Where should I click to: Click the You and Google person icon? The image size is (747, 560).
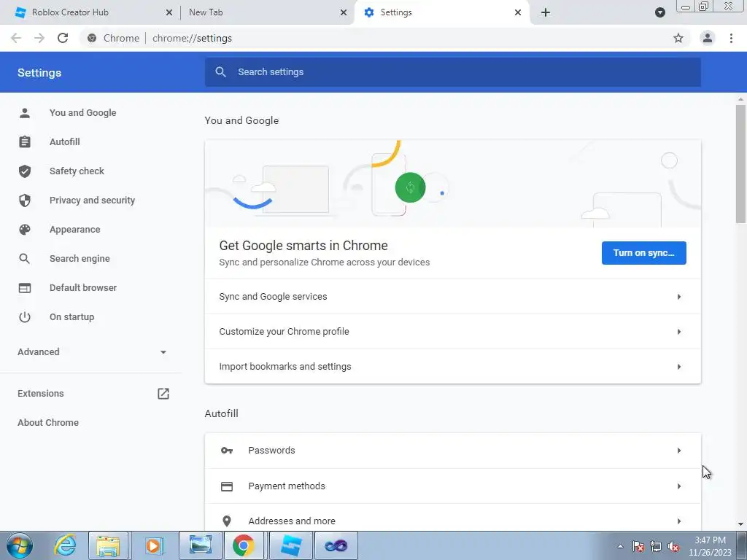click(25, 113)
